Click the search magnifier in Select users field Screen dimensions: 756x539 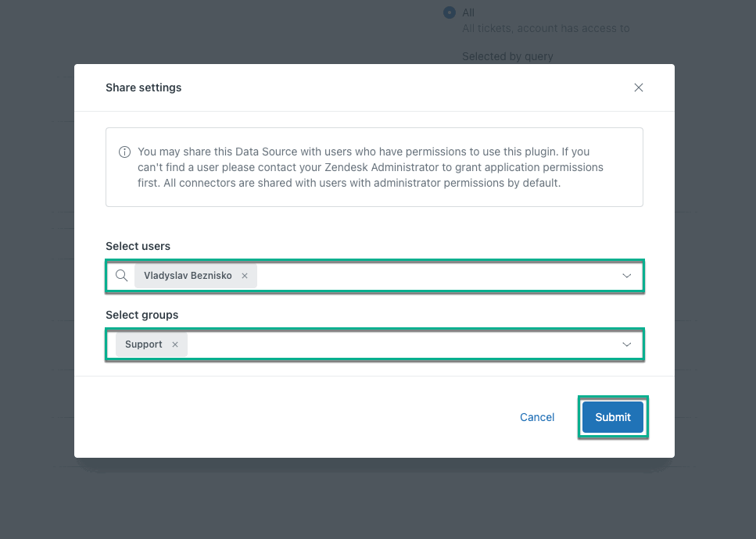pyautogui.click(x=121, y=275)
